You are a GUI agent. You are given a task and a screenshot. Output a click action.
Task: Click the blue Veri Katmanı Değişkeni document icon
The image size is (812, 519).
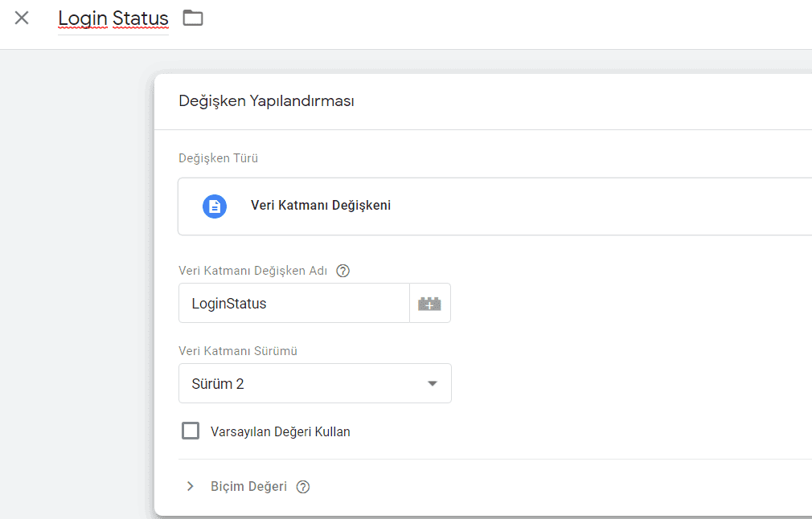point(215,206)
